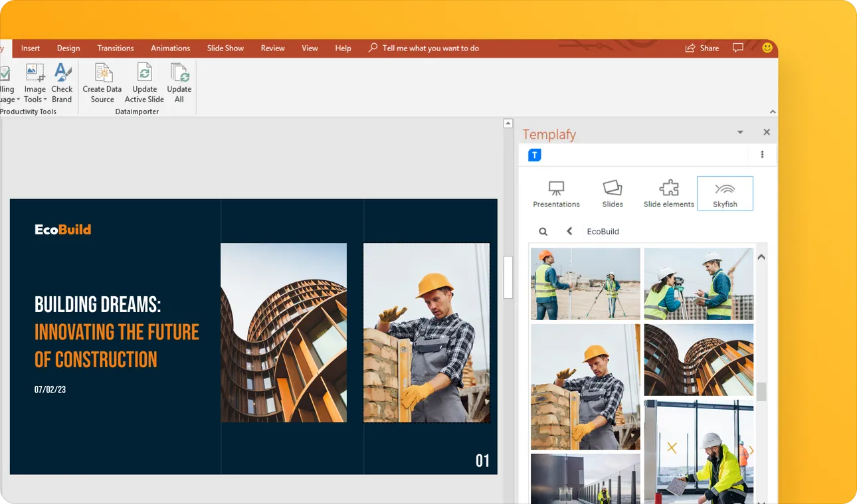Click Create Data Source
The image size is (857, 504).
click(x=102, y=83)
